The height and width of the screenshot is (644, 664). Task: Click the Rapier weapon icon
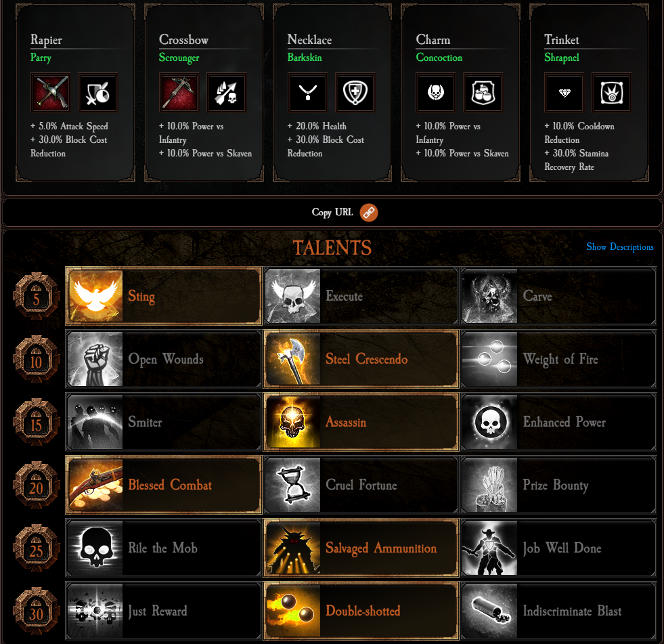pyautogui.click(x=50, y=92)
